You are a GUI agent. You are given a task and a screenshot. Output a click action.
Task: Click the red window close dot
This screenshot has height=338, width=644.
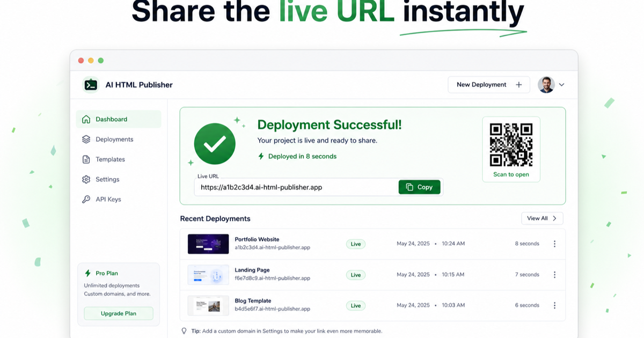coord(81,61)
